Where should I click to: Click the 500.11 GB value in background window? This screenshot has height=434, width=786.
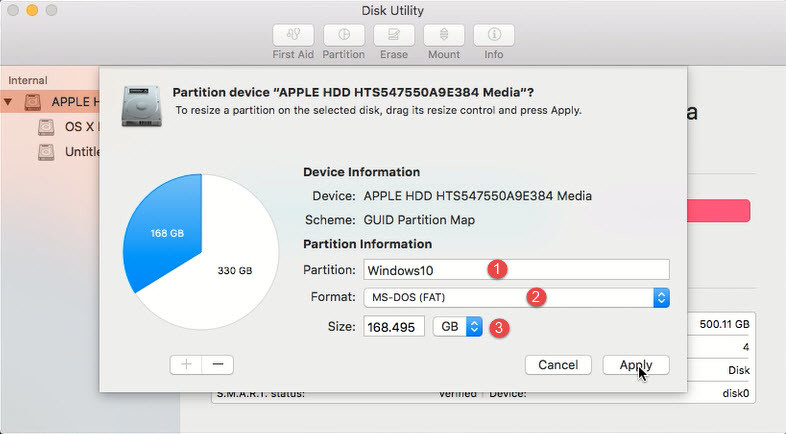[x=724, y=324]
